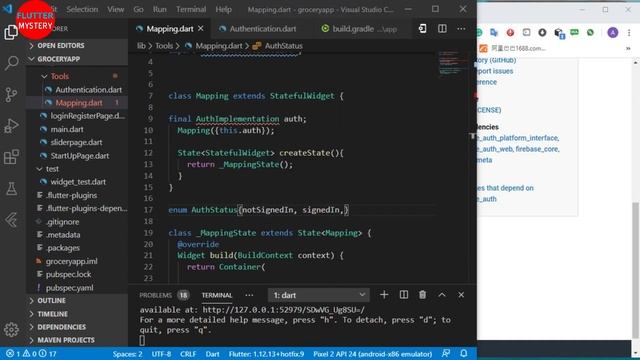The height and width of the screenshot is (360, 640).
Task: Click the editor minimap
Action: (x=453, y=64)
